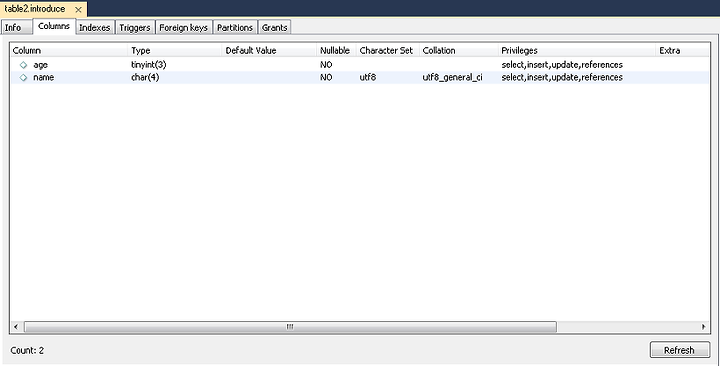Close the table2.introduce tab

78,9
